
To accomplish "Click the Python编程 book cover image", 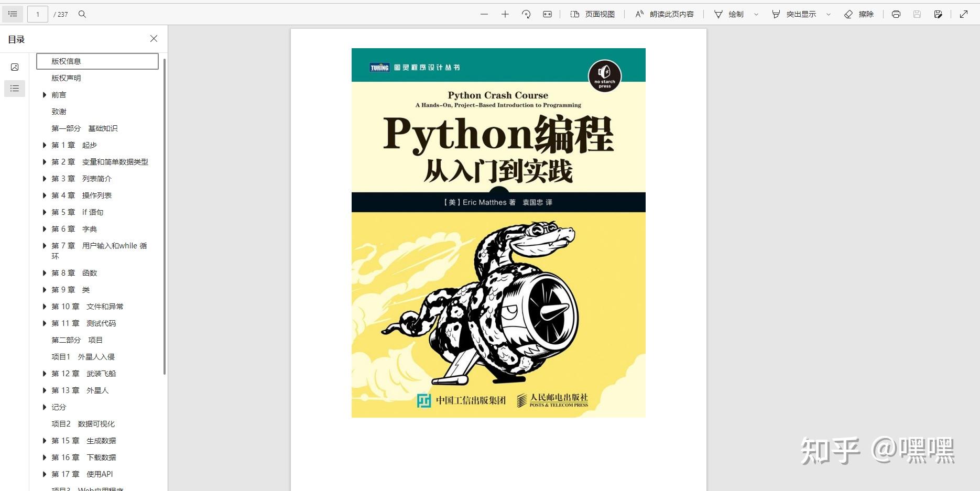I will (498, 233).
